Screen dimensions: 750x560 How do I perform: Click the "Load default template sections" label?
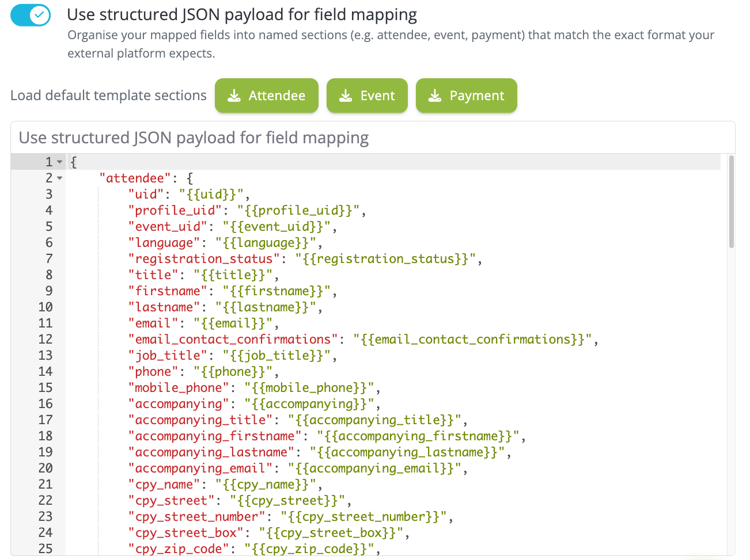point(108,96)
